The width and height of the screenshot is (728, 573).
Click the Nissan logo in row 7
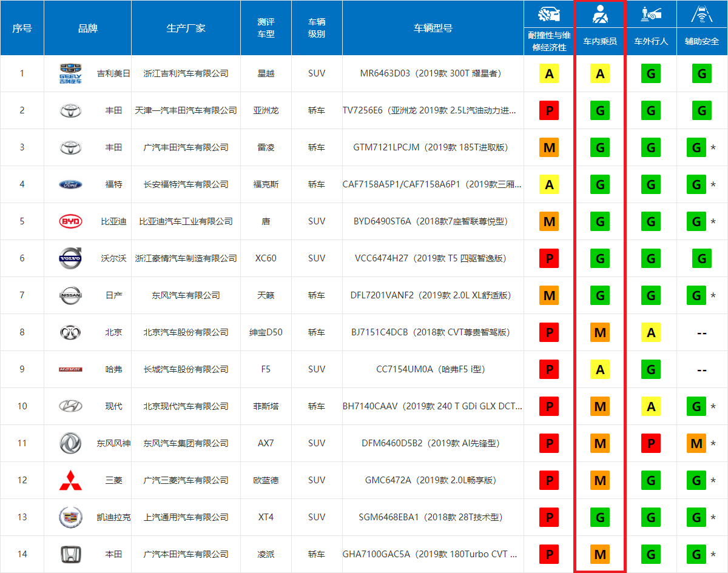70,295
